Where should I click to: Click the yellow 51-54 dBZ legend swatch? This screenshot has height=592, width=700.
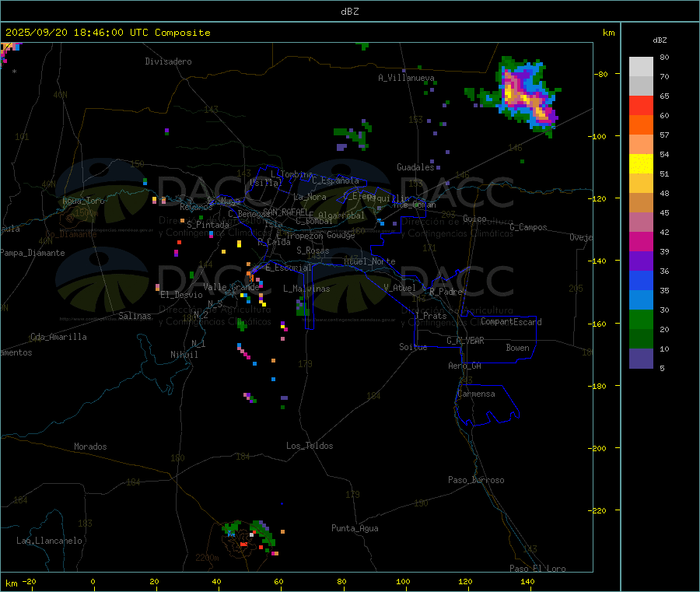point(641,164)
